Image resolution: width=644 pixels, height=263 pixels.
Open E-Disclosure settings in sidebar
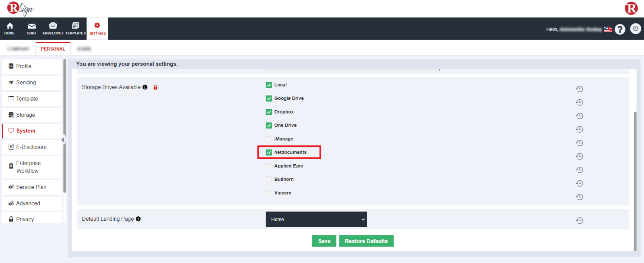32,147
